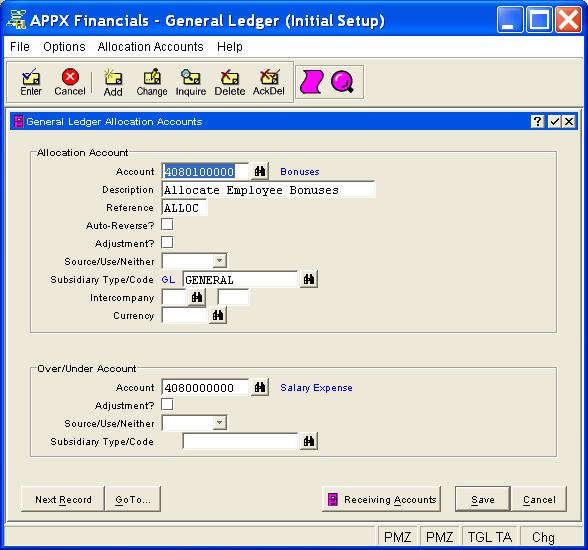Close the General Ledger Allocation Accounts panel

click(569, 121)
